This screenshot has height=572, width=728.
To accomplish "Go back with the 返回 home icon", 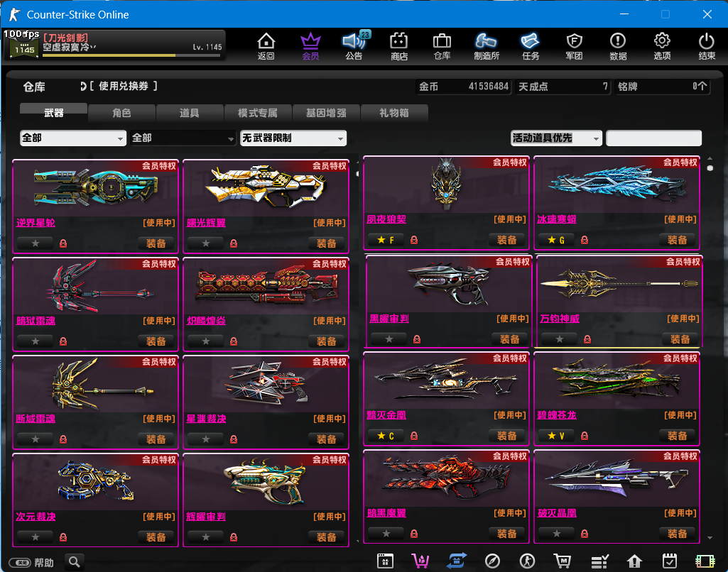I will click(266, 46).
